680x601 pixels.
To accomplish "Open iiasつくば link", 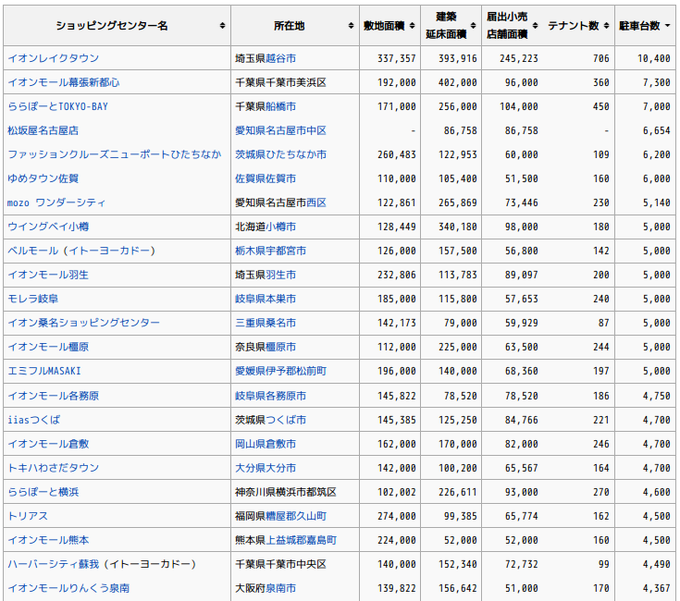I will 34,420.
